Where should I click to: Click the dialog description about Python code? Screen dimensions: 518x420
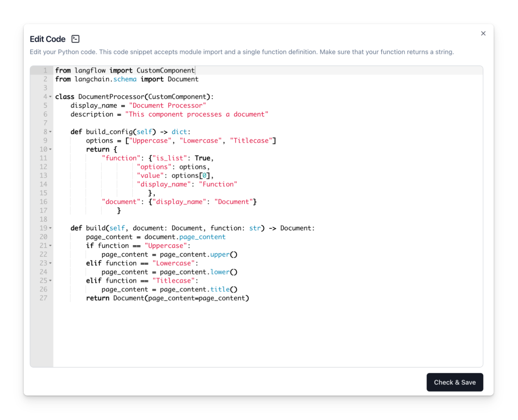[242, 52]
